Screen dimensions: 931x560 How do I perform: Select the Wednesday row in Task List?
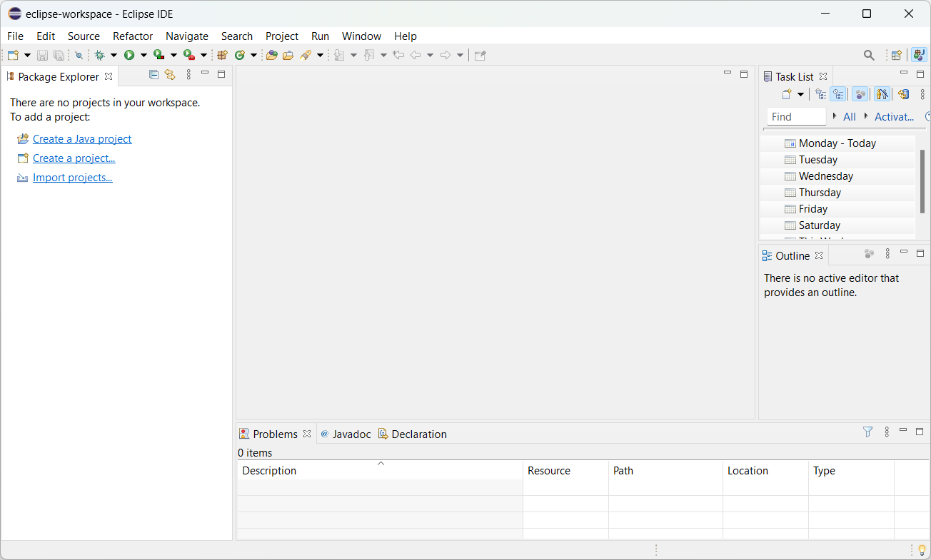[x=837, y=176]
